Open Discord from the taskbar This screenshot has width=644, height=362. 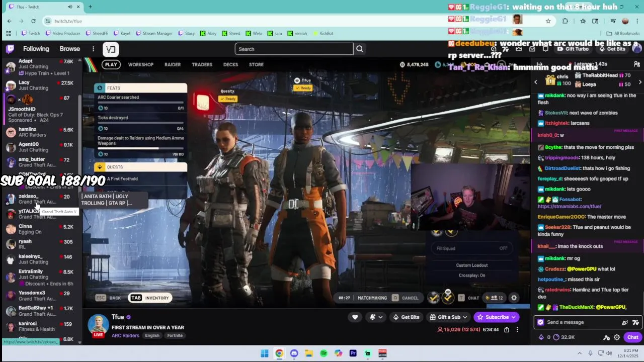pos(294,353)
